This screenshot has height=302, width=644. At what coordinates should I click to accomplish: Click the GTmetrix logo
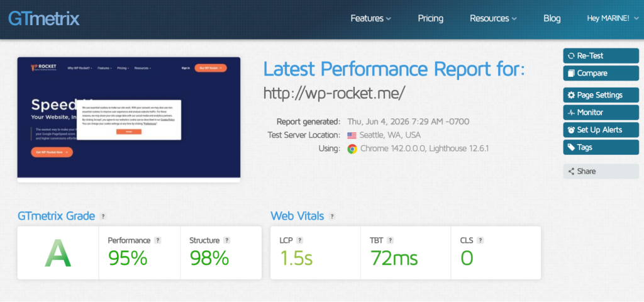[x=44, y=18]
